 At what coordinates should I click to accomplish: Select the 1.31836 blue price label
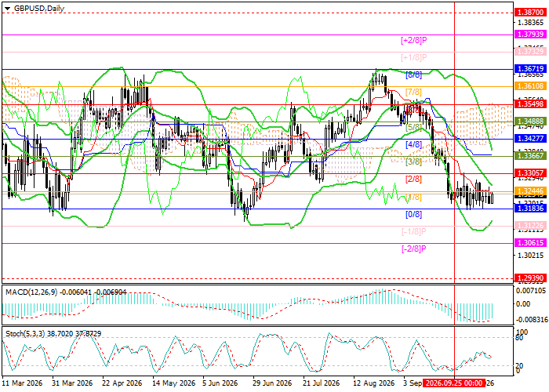[530, 209]
